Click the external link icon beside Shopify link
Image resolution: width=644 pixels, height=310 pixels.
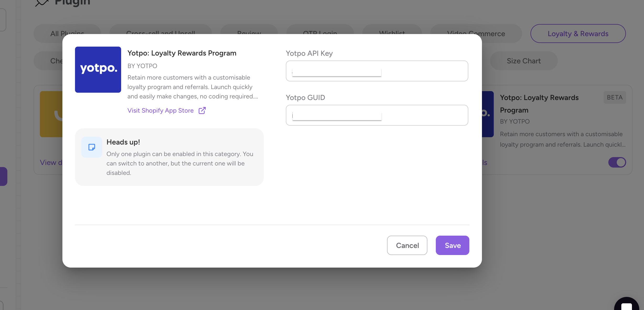202,110
